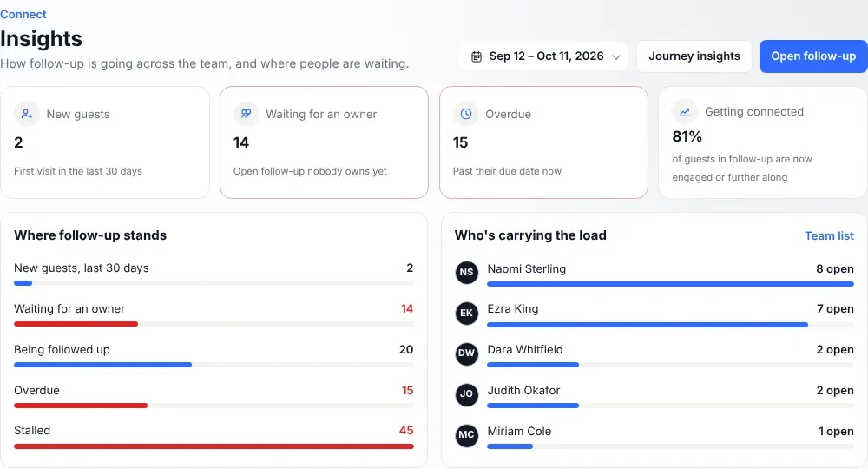The width and height of the screenshot is (868, 469).
Task: Select the New guests summary card
Action: 105,142
